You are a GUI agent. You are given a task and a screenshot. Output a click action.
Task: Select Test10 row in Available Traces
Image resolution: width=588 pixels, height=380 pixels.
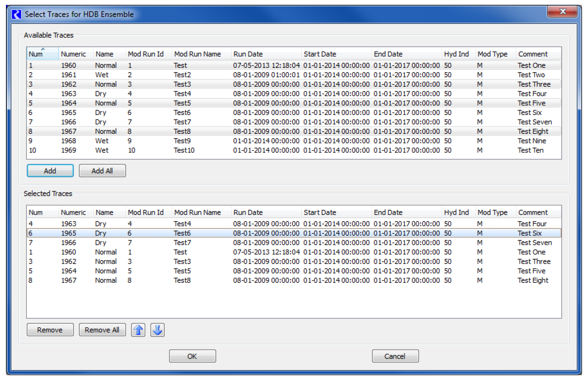point(184,150)
